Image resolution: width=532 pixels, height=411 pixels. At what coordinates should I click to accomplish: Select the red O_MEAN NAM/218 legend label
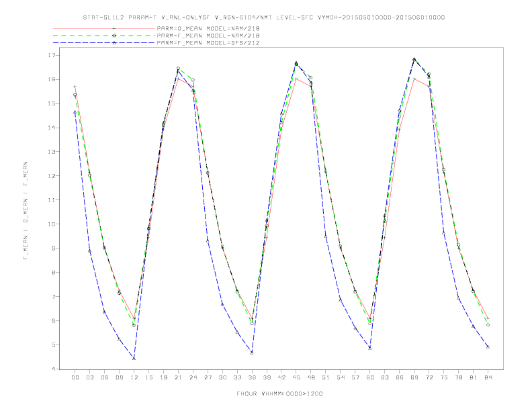click(x=208, y=28)
